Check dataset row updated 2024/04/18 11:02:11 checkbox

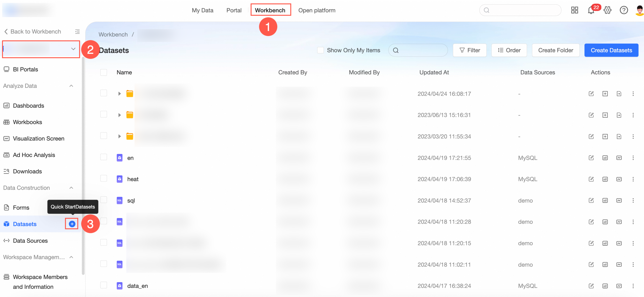[104, 264]
